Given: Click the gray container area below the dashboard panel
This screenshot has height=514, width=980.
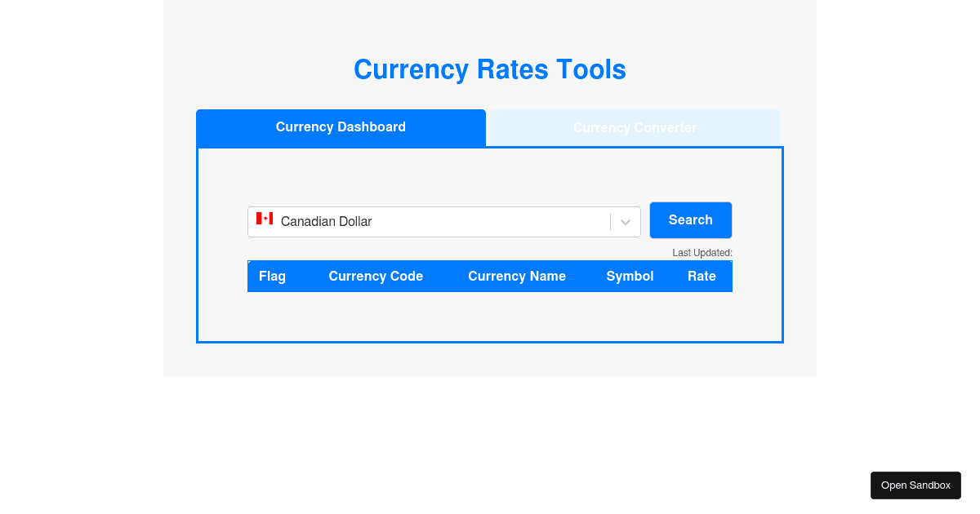Looking at the screenshot, I should click(x=490, y=360).
